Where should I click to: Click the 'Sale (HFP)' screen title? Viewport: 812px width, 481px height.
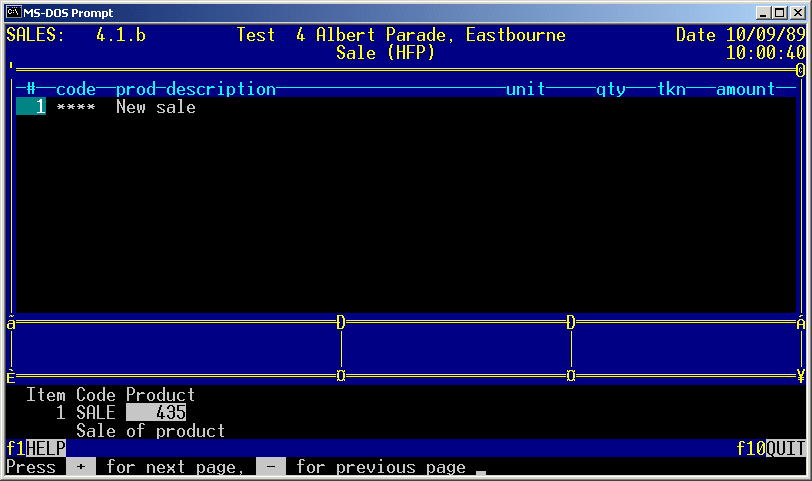[x=385, y=53]
